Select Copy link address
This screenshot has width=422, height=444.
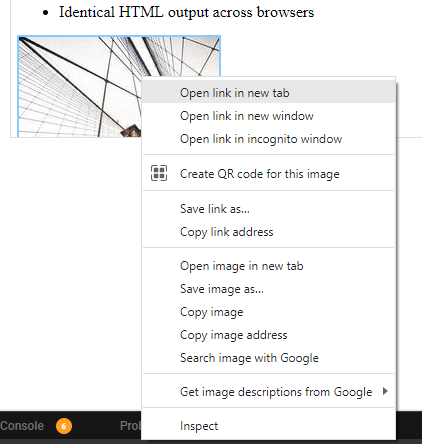(269, 232)
